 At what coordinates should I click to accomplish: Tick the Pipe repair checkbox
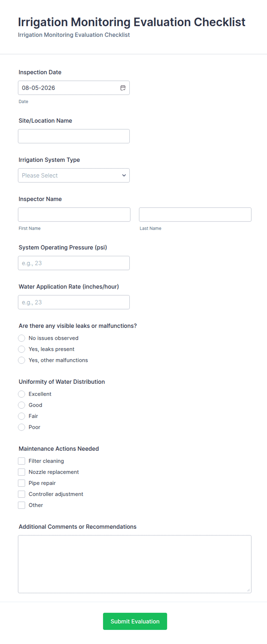(22, 483)
